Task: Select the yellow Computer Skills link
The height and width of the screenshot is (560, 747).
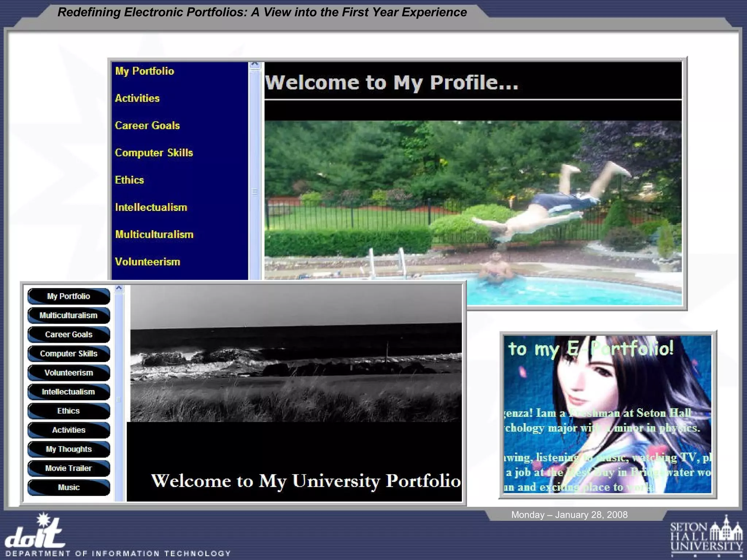Action: pos(154,153)
